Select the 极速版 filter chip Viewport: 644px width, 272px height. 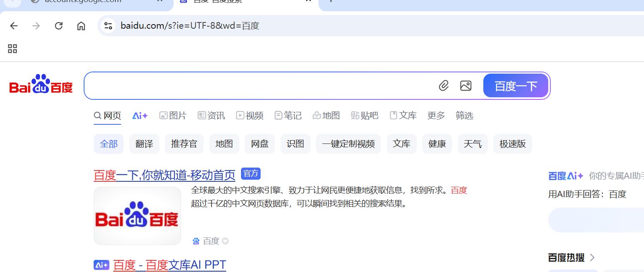click(x=513, y=144)
